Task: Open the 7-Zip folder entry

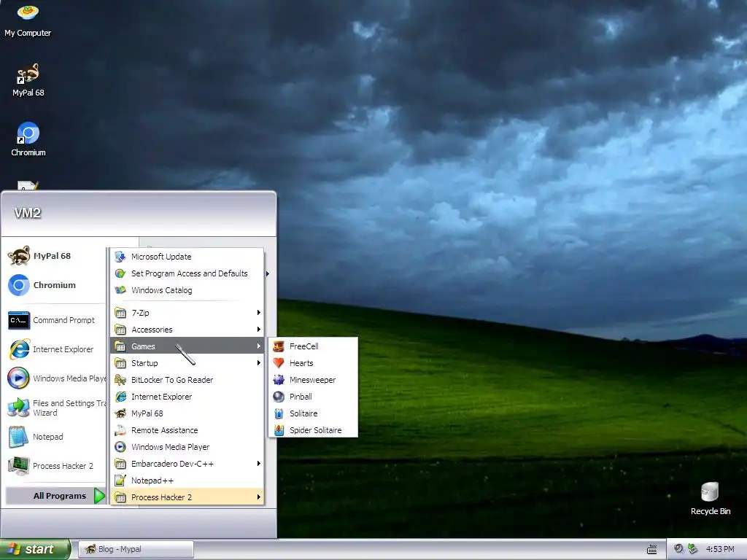Action: tap(187, 312)
